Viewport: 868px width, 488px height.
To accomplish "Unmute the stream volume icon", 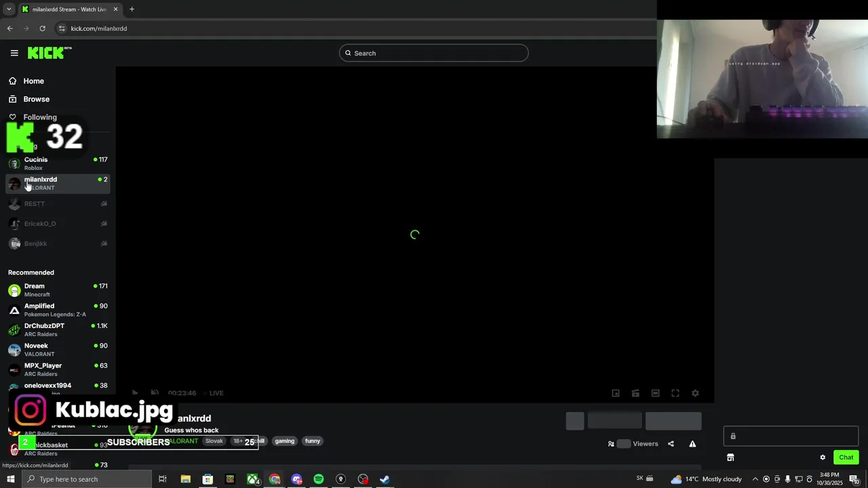I will click(155, 393).
